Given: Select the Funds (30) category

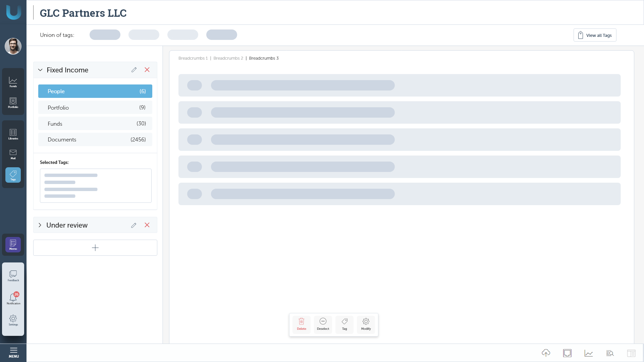Looking at the screenshot, I should tap(95, 124).
